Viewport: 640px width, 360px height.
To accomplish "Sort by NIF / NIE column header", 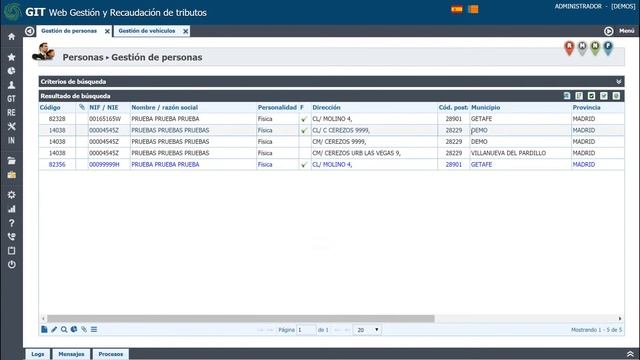I will 104,107.
